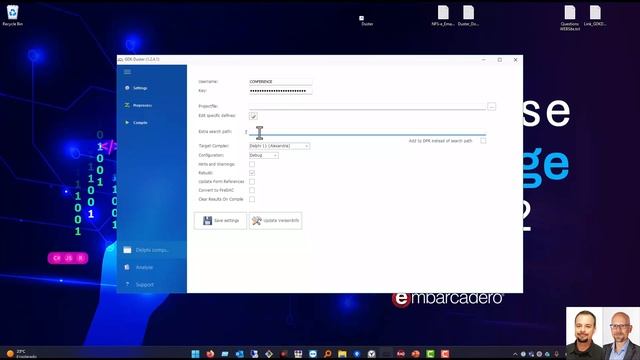The width and height of the screenshot is (640, 360).
Task: Open the Analyze section in the sidebar
Action: (152, 267)
